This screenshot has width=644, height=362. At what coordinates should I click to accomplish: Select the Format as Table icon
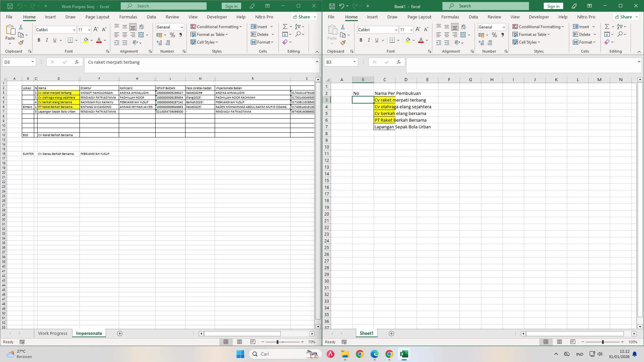pyautogui.click(x=194, y=34)
